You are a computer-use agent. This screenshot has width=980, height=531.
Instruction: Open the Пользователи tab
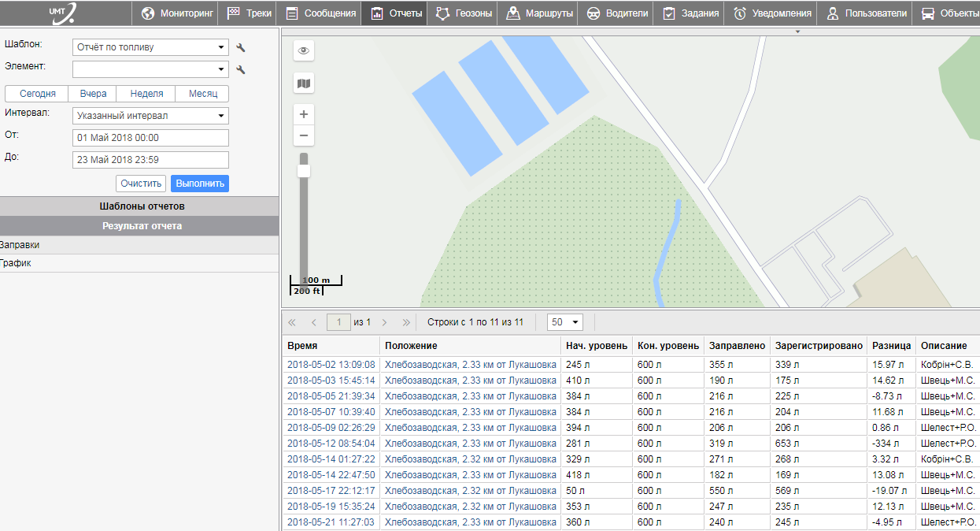tap(866, 13)
